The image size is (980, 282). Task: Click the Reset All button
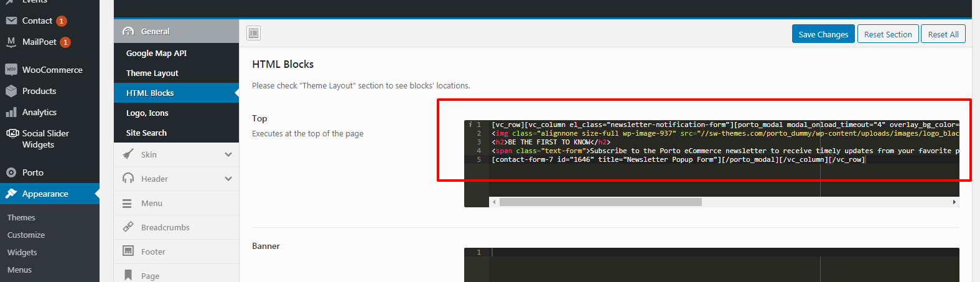pyautogui.click(x=943, y=34)
